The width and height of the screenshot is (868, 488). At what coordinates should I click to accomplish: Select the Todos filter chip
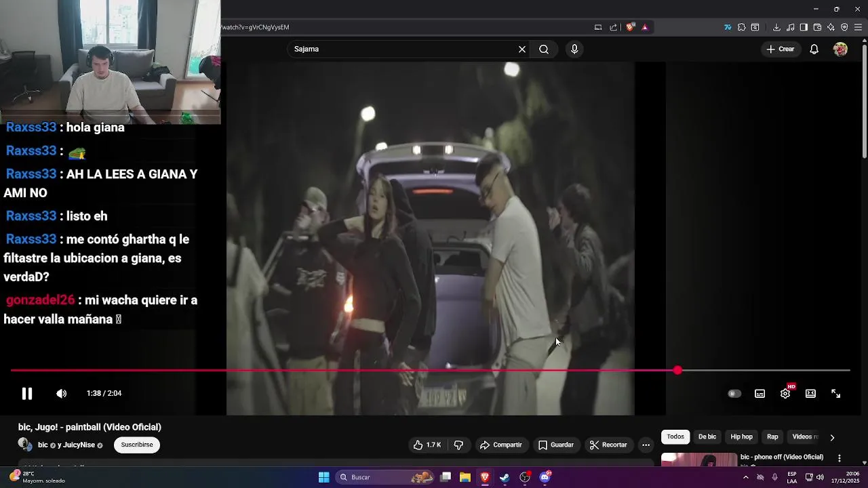[x=675, y=437]
